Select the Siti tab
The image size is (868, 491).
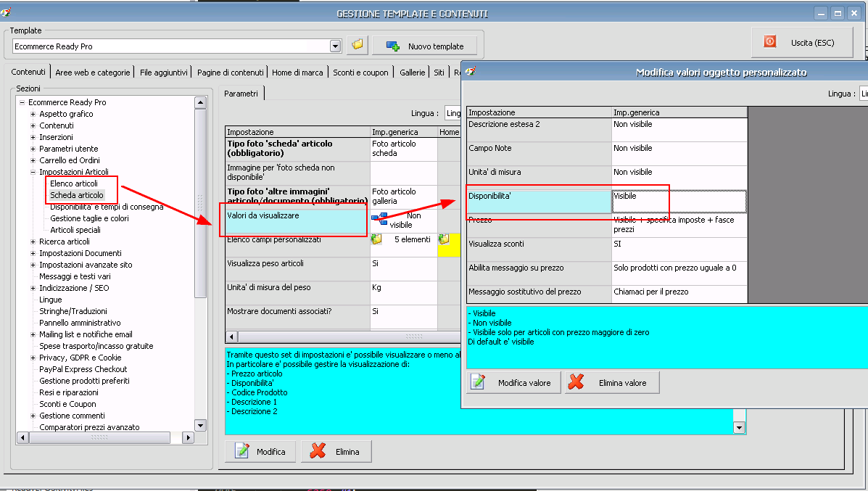point(439,73)
